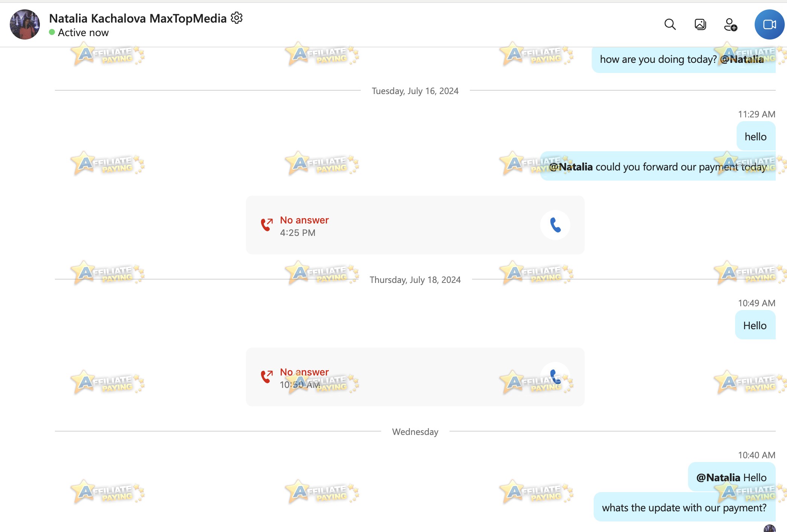Click the missed call icon at 10:50 AM
787x532 pixels.
click(x=267, y=377)
